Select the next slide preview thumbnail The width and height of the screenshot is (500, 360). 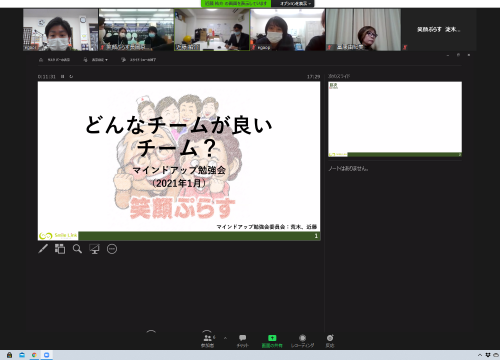tap(395, 119)
